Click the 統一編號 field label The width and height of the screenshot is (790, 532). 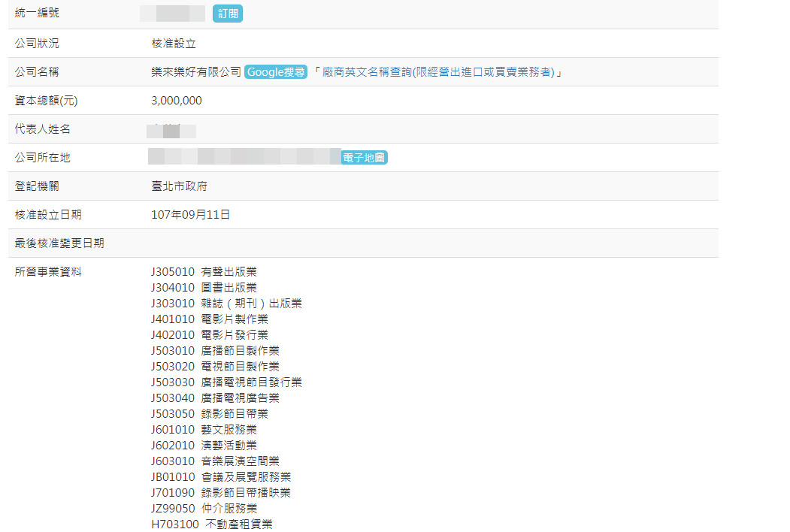click(x=37, y=14)
